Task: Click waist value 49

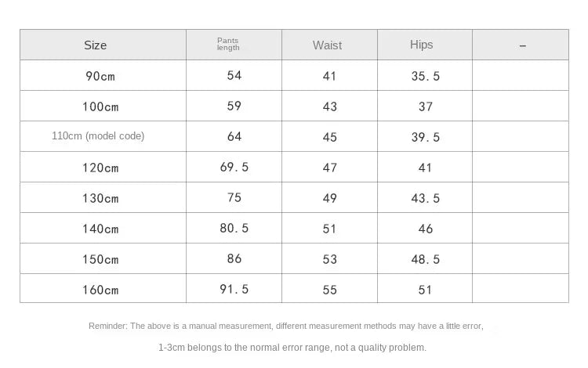Action: 329,198
